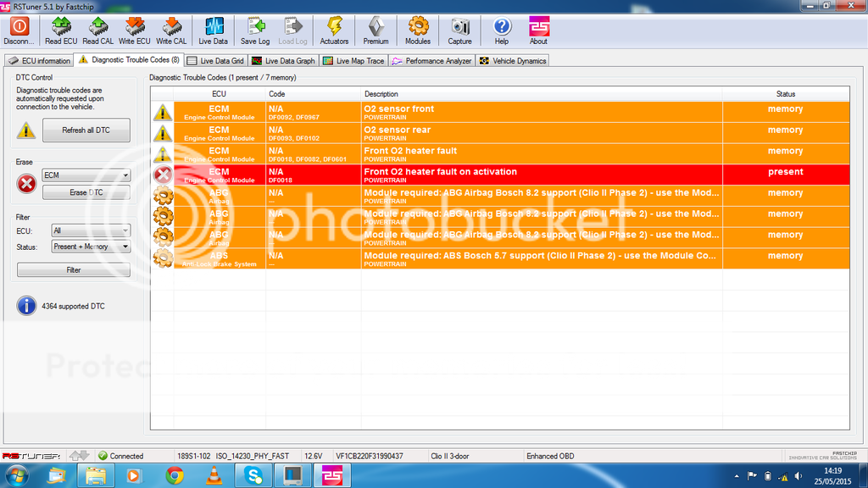868x488 pixels.
Task: Switch to the Live Data Grid tab
Action: click(216, 61)
